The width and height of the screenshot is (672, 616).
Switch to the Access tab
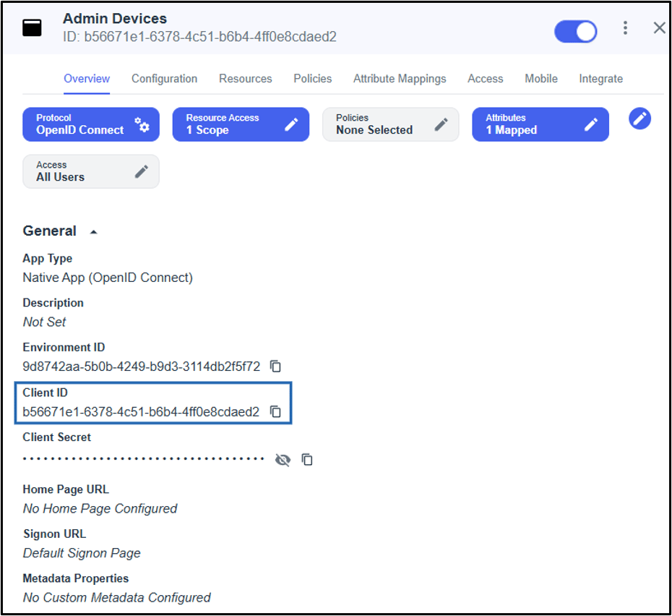(x=486, y=79)
